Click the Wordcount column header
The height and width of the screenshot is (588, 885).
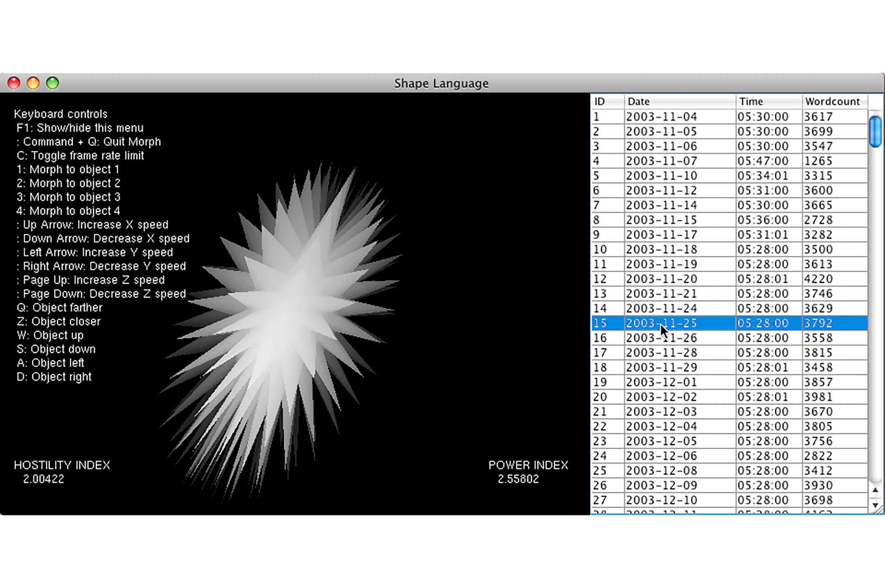833,102
